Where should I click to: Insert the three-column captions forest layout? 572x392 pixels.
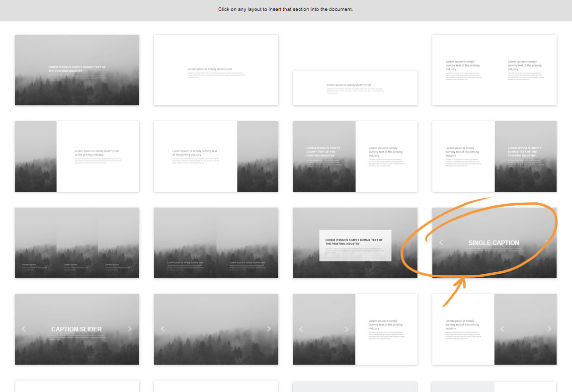point(77,243)
